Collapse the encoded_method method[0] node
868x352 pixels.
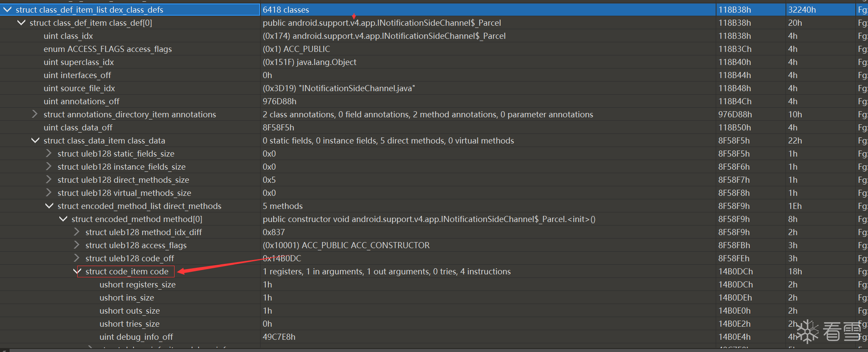tap(63, 219)
